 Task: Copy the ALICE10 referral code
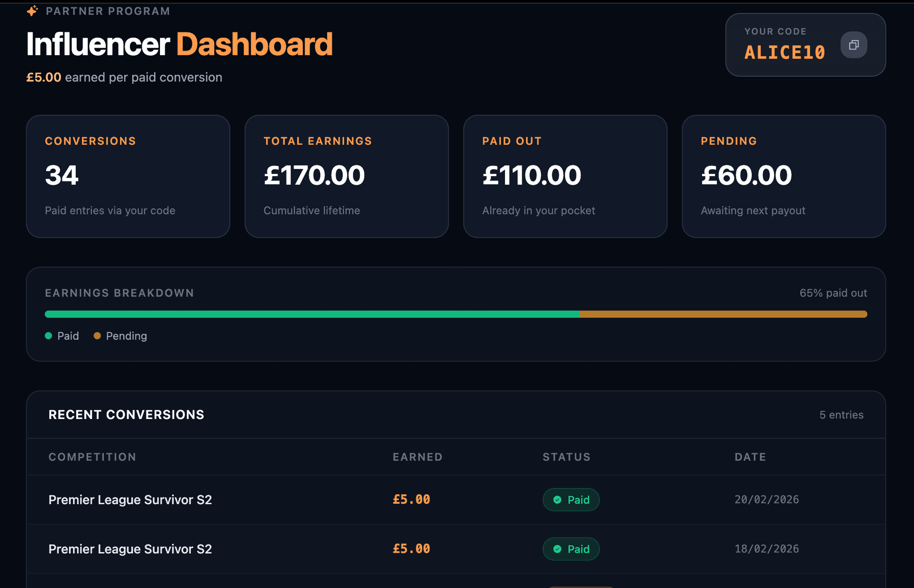[x=854, y=45]
